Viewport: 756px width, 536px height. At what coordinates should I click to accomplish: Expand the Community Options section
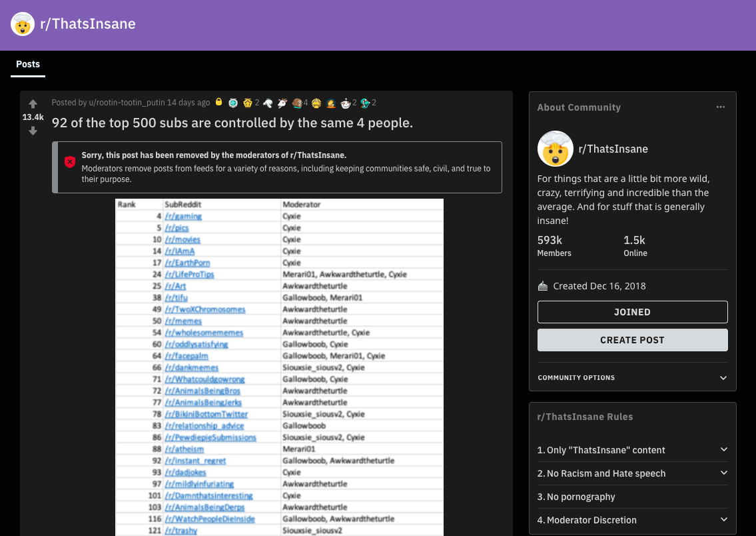pos(723,377)
